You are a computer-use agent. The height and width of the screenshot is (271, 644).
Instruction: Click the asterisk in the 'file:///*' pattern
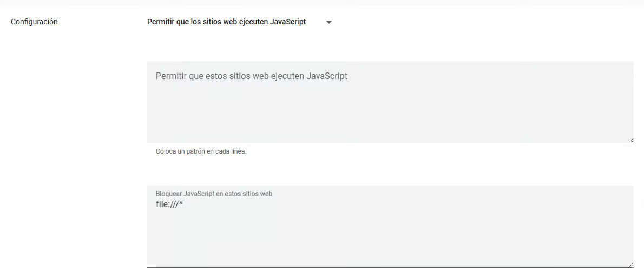click(181, 204)
